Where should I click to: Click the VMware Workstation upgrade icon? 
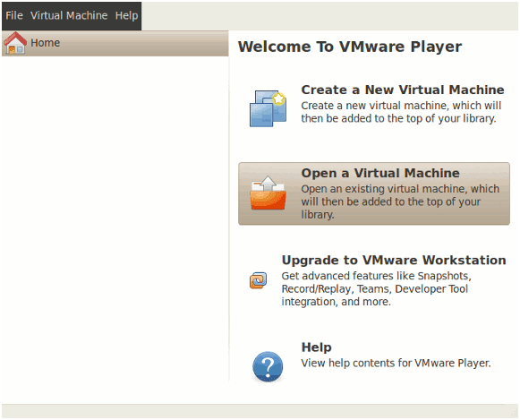[258, 280]
